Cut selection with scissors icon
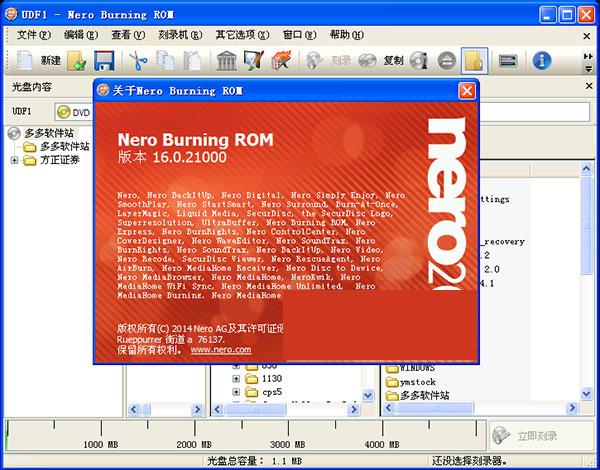The height and width of the screenshot is (470, 600). click(x=138, y=60)
